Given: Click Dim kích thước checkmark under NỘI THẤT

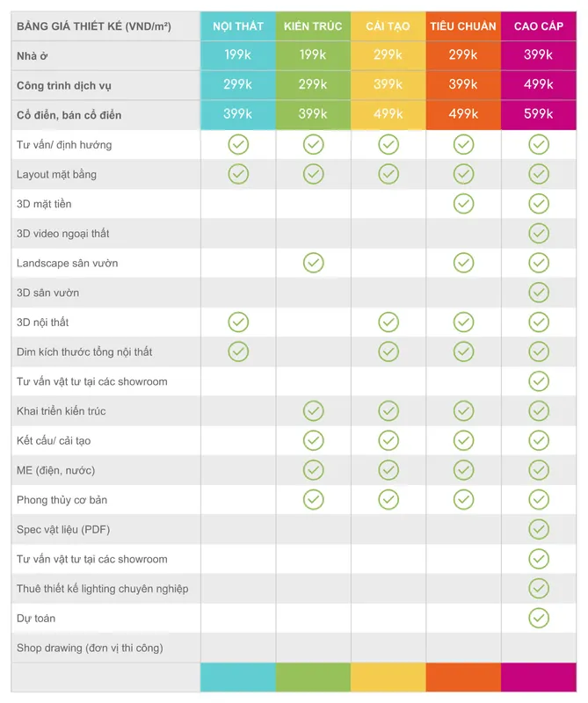Looking at the screenshot, I should pyautogui.click(x=238, y=351).
